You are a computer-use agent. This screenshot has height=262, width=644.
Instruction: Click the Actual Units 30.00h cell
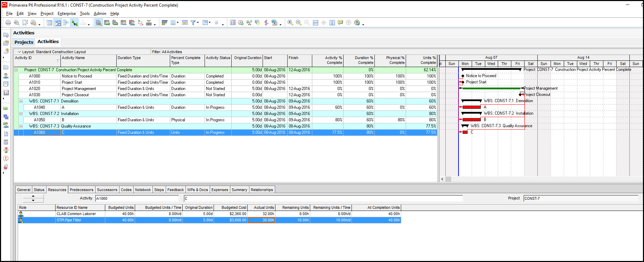[x=262, y=220]
